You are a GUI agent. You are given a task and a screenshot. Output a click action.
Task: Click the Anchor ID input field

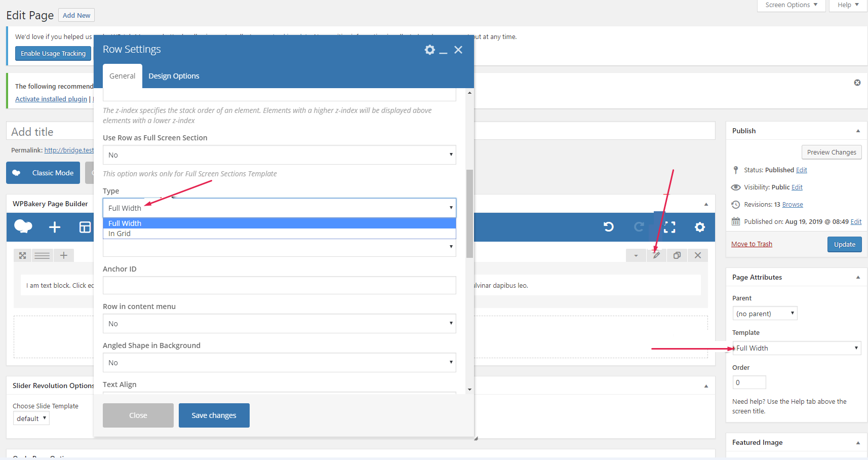coord(279,285)
